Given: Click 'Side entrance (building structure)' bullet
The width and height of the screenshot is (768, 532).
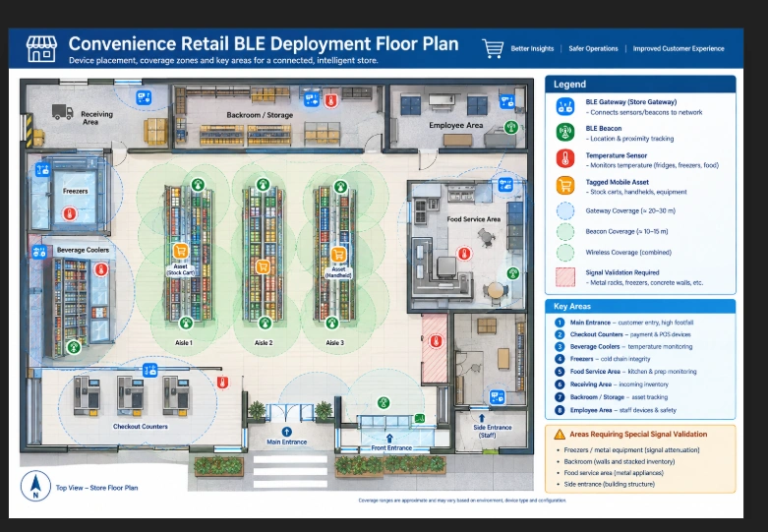Looking at the screenshot, I should tap(610, 484).
